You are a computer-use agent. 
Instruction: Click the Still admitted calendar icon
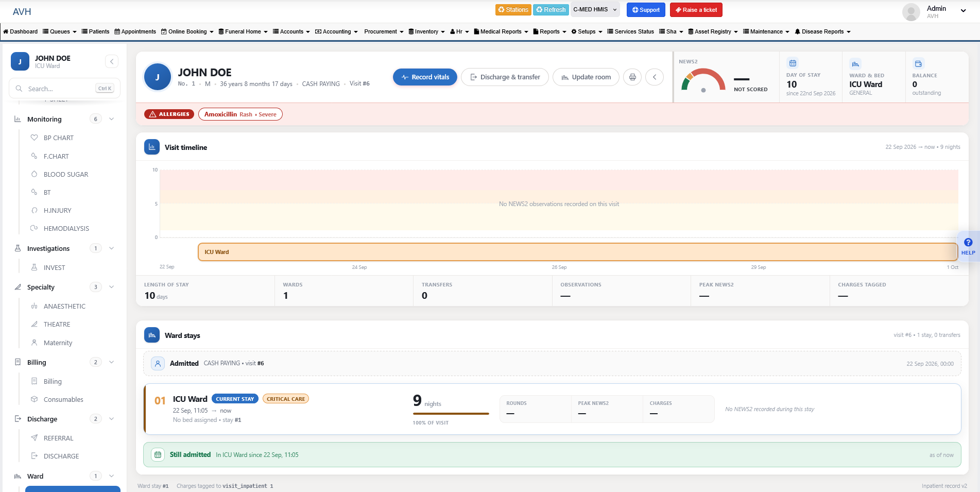158,455
